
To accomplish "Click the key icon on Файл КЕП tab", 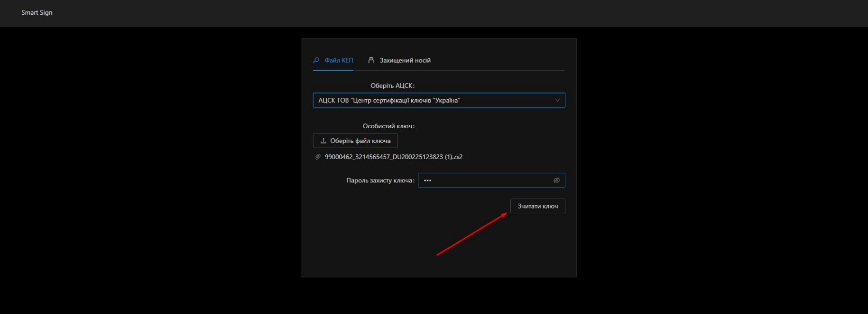I will (x=316, y=60).
